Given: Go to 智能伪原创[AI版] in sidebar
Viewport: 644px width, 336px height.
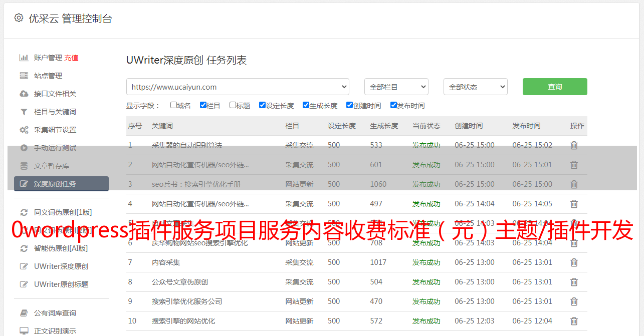Looking at the screenshot, I should [x=61, y=248].
